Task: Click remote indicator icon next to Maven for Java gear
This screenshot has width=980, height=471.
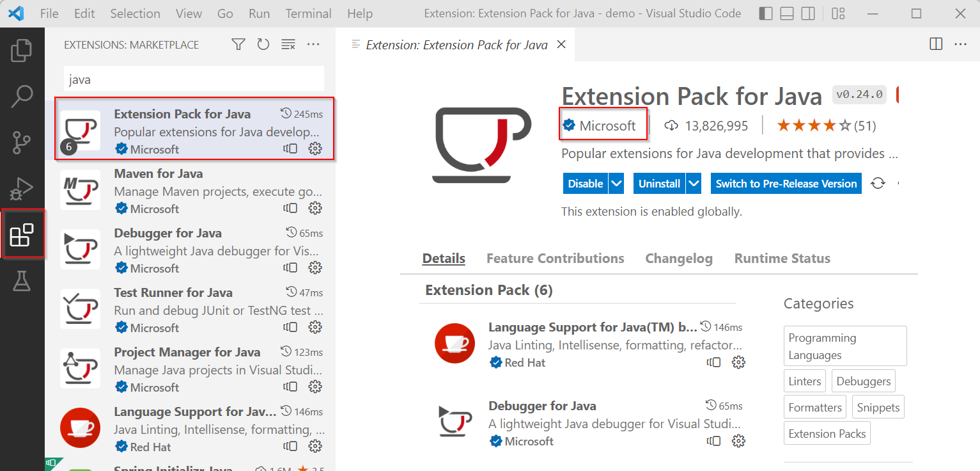Action: [290, 209]
